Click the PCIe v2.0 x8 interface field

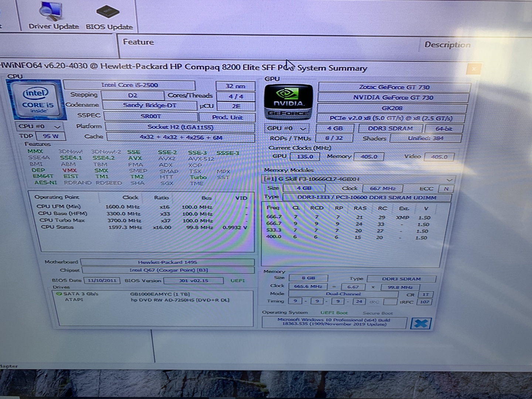(391, 119)
